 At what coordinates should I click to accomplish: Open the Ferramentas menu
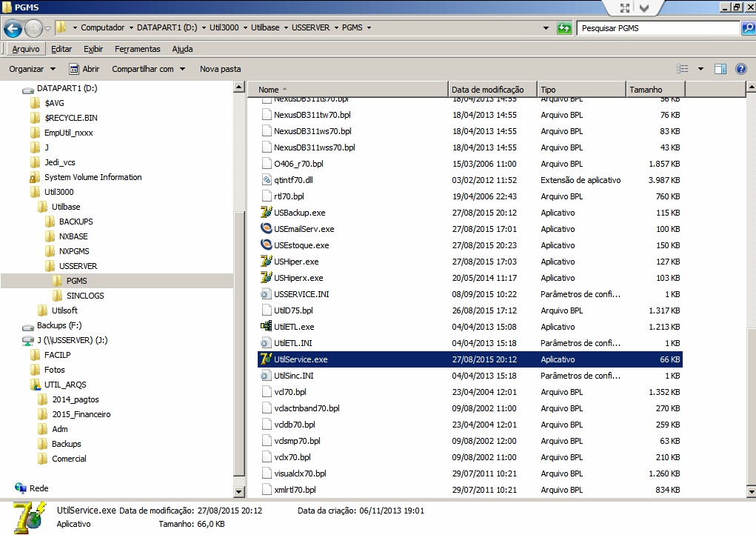(x=138, y=49)
